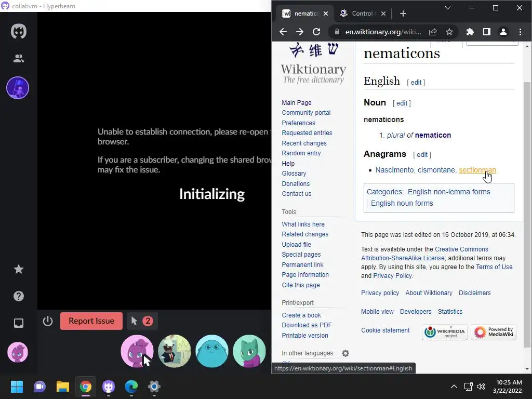Open the help question mark icon
The image size is (532, 399).
19,296
